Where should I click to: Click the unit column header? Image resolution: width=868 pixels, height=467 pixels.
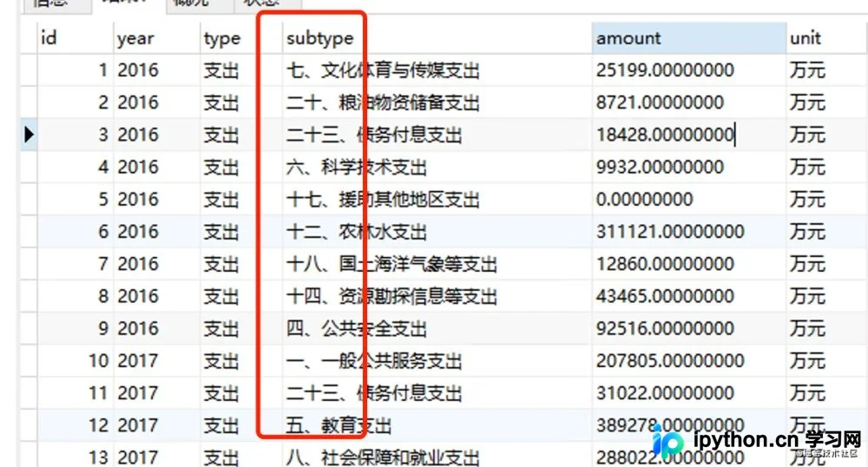[x=827, y=38]
